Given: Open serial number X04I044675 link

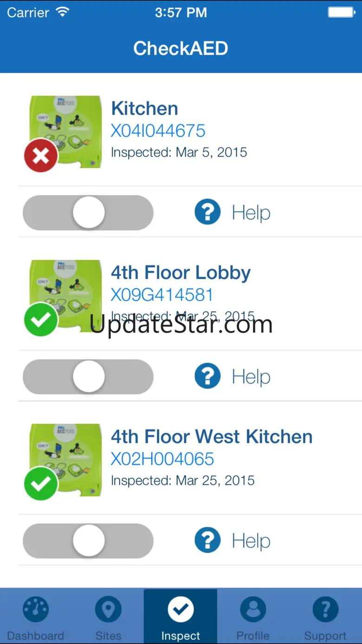Looking at the screenshot, I should coord(158,131).
